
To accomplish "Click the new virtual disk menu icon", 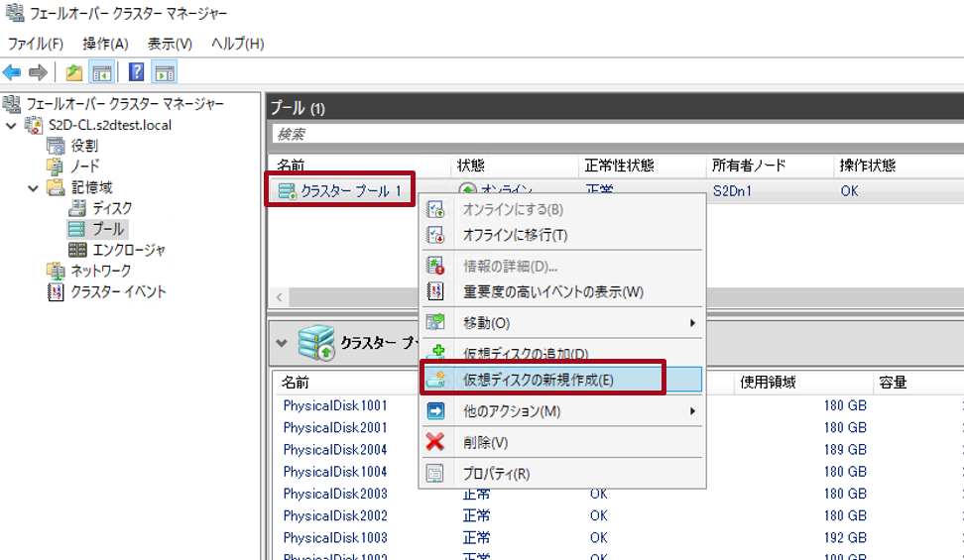I will (436, 379).
